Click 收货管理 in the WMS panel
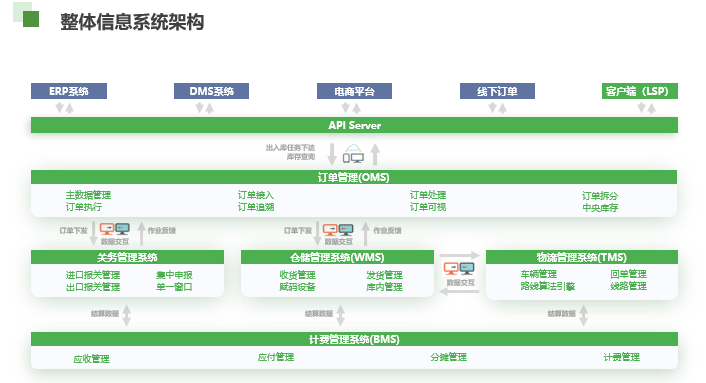Screen dimensions: 706x383 [x=297, y=275]
